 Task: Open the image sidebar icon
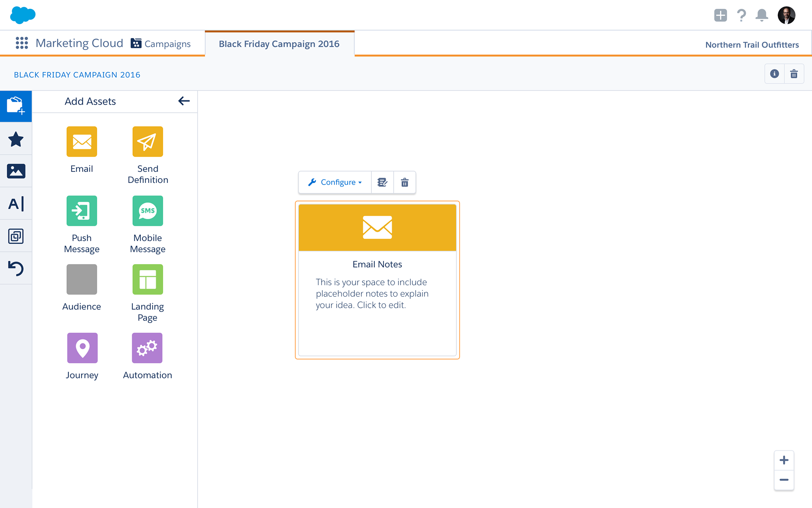(x=16, y=171)
